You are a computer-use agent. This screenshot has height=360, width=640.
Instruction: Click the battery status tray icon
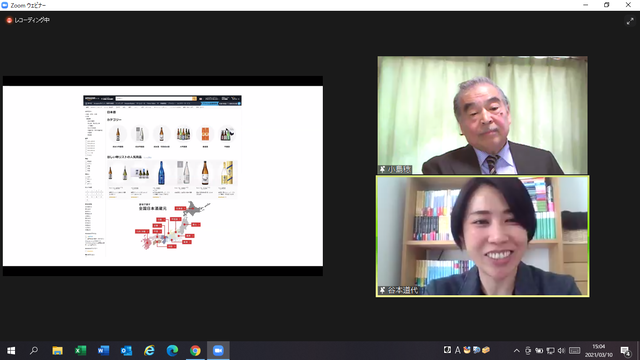[x=539, y=351]
